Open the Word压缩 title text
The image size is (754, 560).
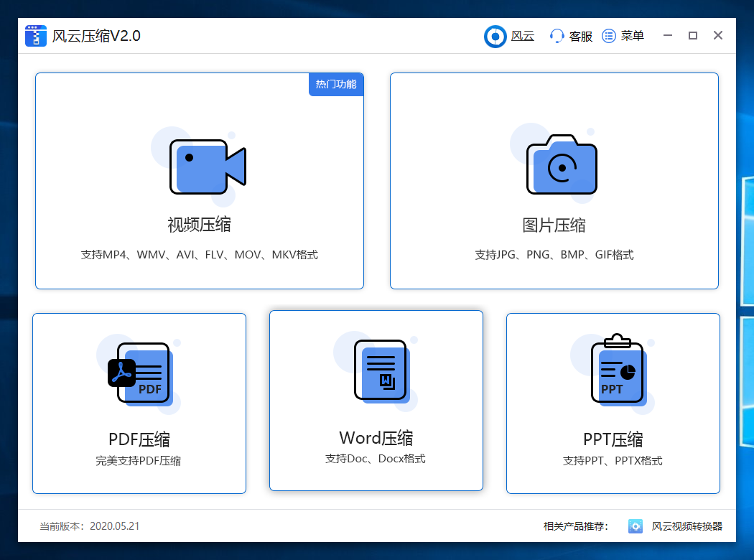coord(376,438)
